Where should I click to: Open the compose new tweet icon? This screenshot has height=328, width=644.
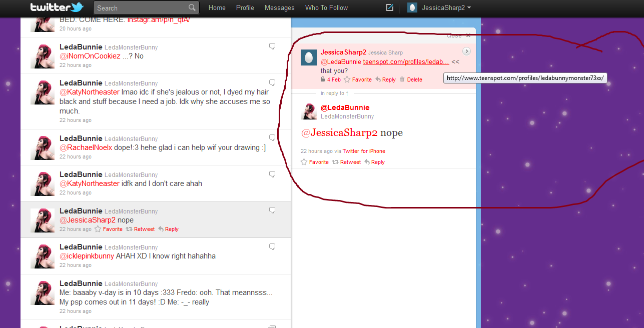(x=390, y=7)
